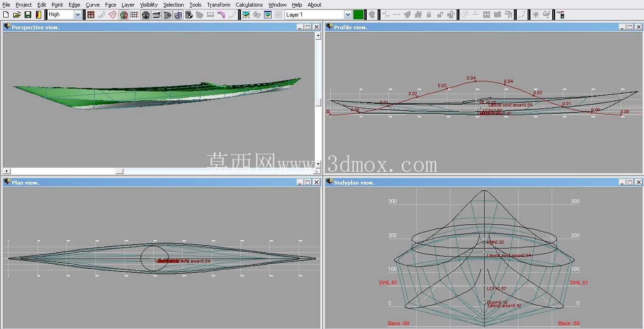
Task: Open the Edge menu
Action: pyautogui.click(x=74, y=5)
